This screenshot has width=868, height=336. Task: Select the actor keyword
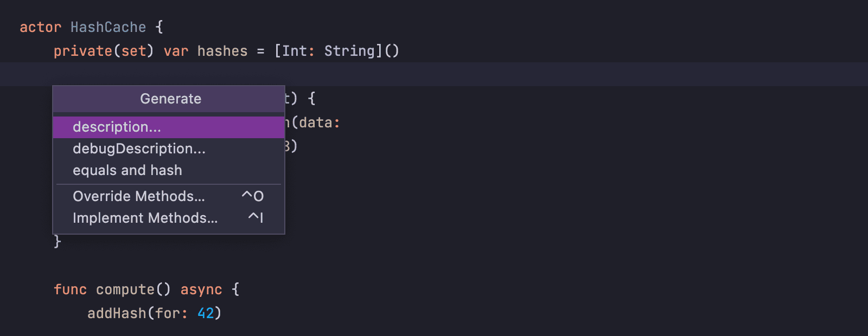click(x=40, y=27)
